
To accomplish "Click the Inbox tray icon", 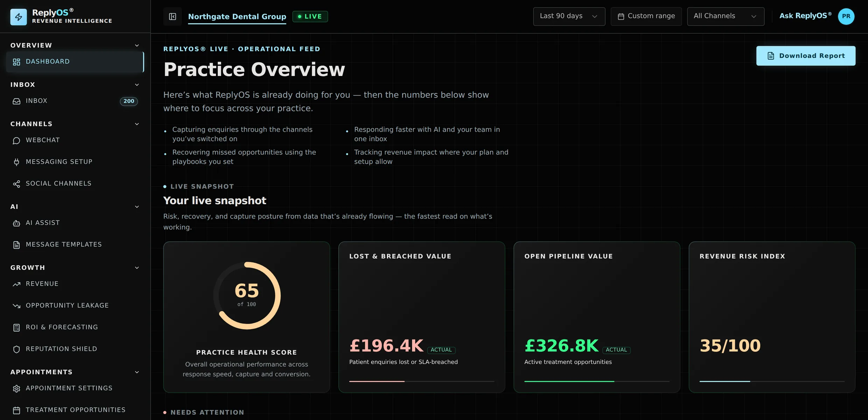I will (16, 101).
